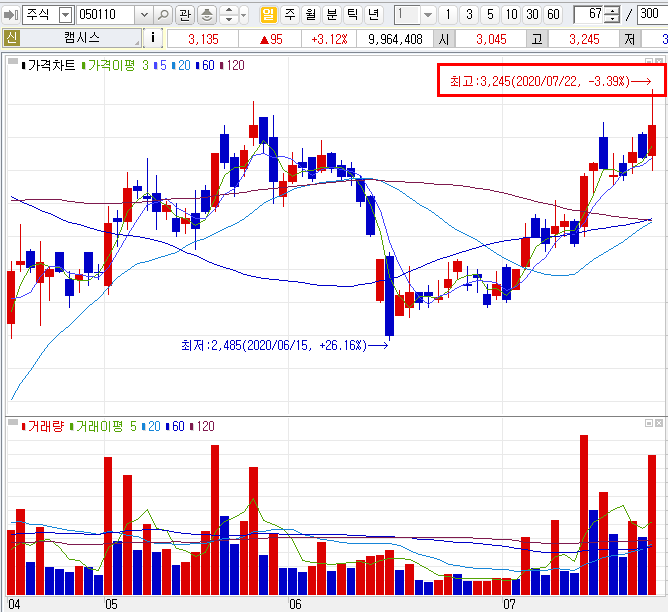Close the volume panel with its X
Image resolution: width=668 pixels, height=612 pixels.
tap(659, 423)
